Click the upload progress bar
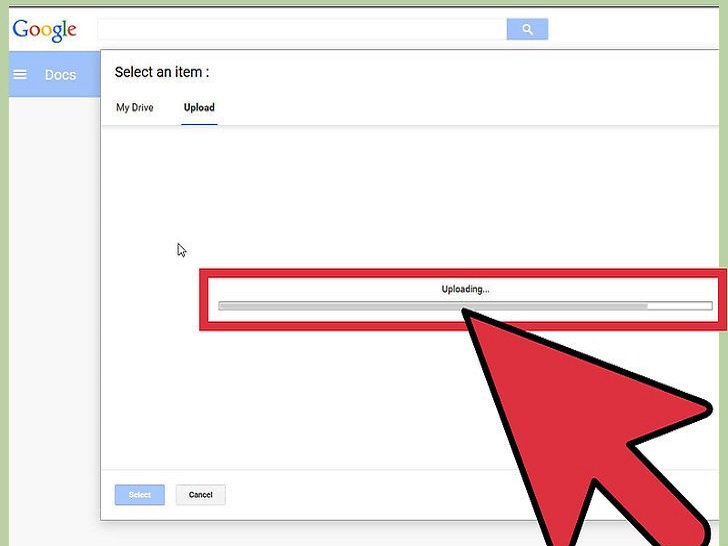This screenshot has width=728, height=546. [x=465, y=306]
